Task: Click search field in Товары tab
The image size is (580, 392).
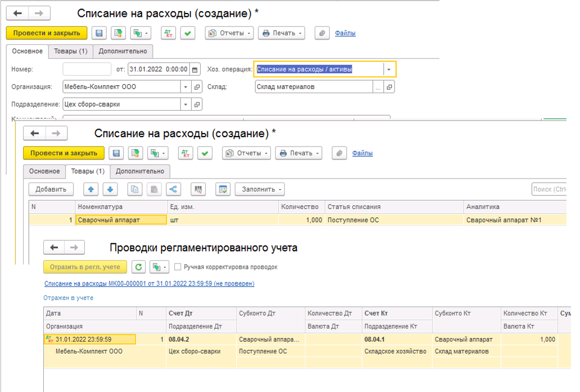Action: [549, 189]
